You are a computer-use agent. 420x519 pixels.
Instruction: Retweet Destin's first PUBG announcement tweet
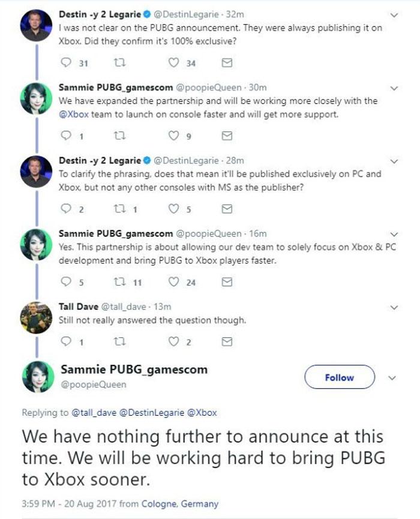[x=118, y=63]
